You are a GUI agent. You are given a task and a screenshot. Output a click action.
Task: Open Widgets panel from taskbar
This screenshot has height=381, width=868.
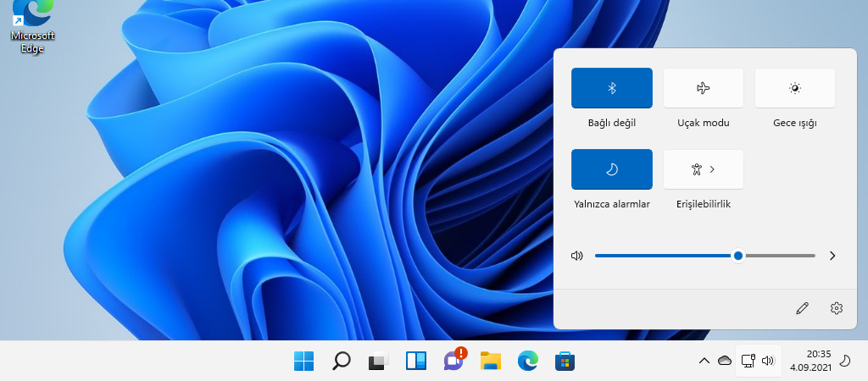(x=415, y=361)
